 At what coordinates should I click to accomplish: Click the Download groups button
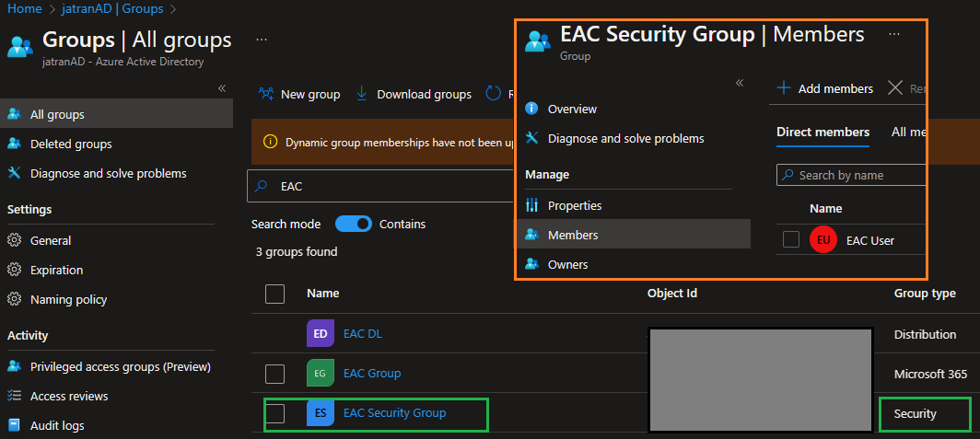(x=414, y=94)
